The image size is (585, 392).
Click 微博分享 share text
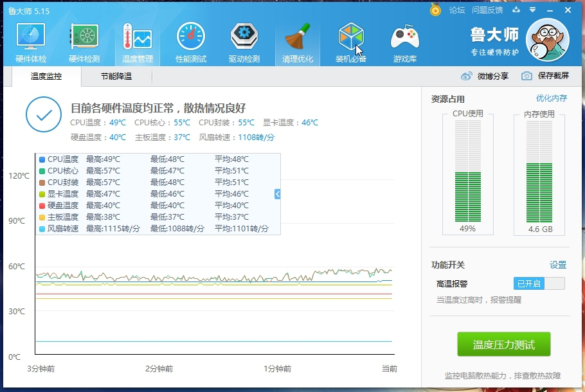[x=493, y=76]
